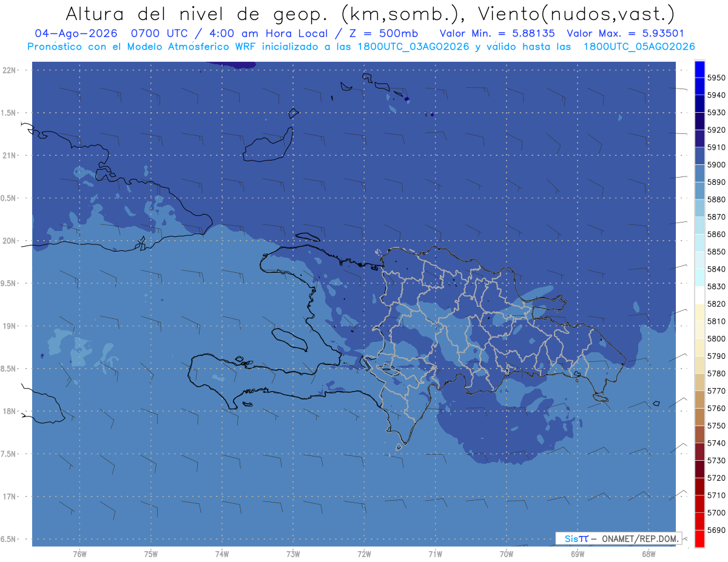Select validity end time '1800UTC_05AGO2026'
Screen dimensions: 728x562
coord(639,47)
